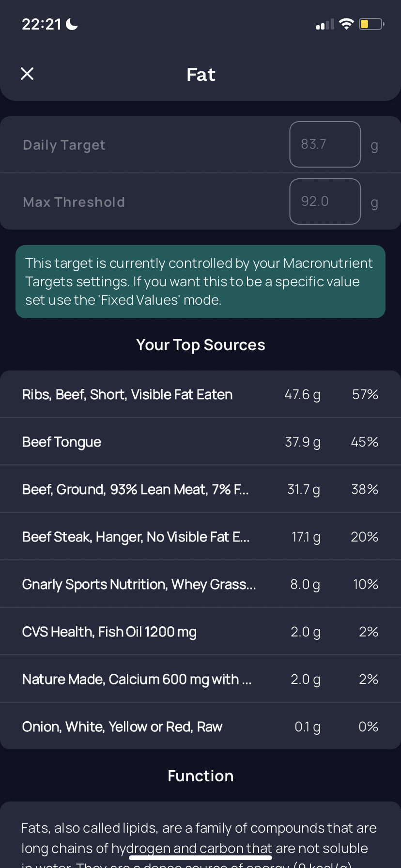Tap the Max Threshold value field
Screen dimensions: 401x868
[325, 201]
